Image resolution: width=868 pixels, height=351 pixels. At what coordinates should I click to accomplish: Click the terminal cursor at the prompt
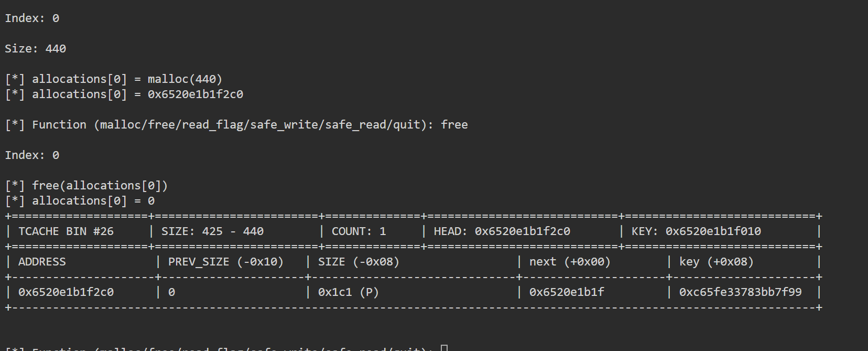pos(444,348)
